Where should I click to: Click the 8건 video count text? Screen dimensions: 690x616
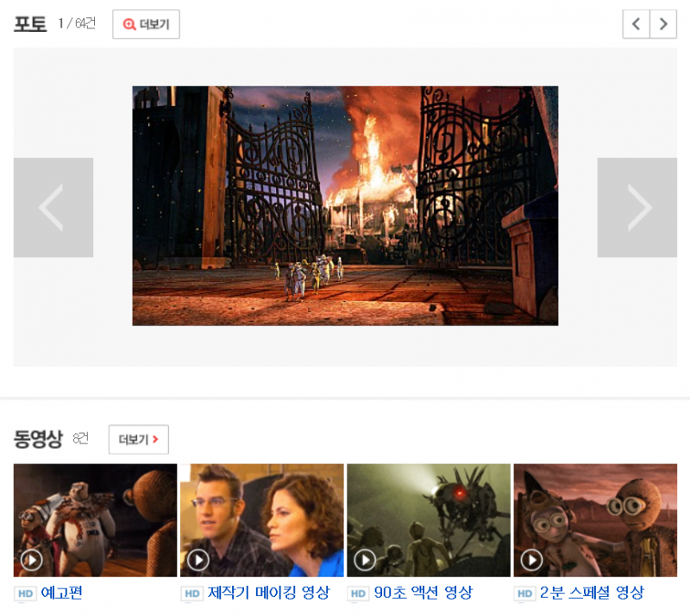pos(80,438)
